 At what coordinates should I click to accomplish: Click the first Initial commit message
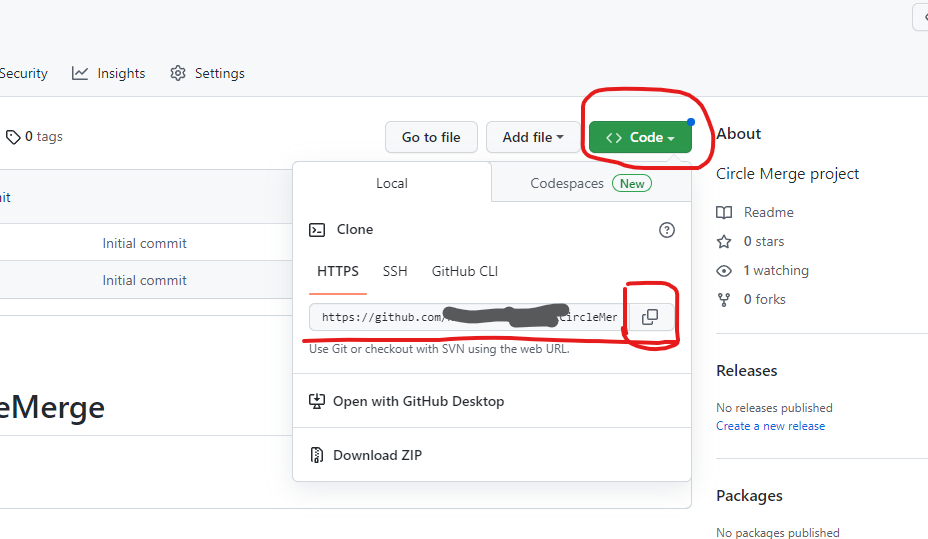pos(144,243)
